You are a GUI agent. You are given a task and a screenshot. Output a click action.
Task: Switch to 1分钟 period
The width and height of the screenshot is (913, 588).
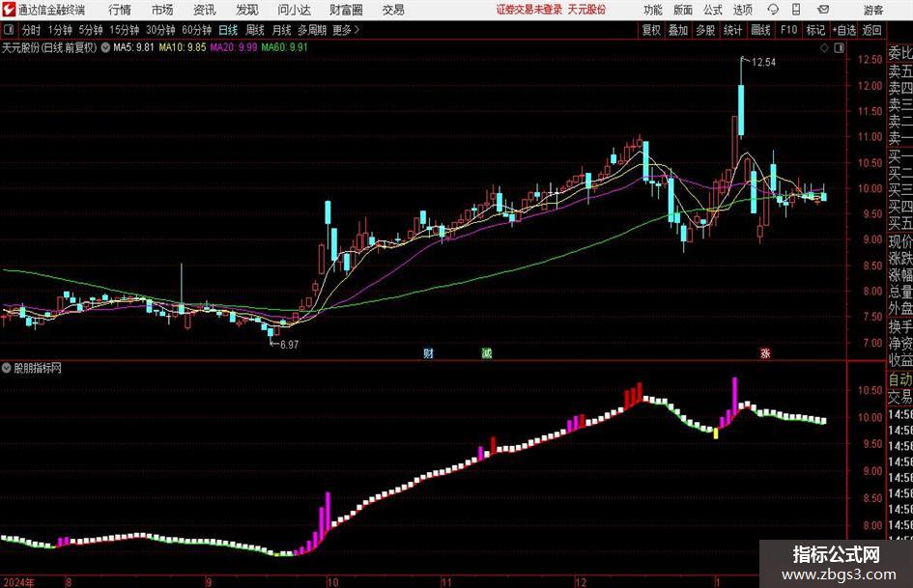60,30
